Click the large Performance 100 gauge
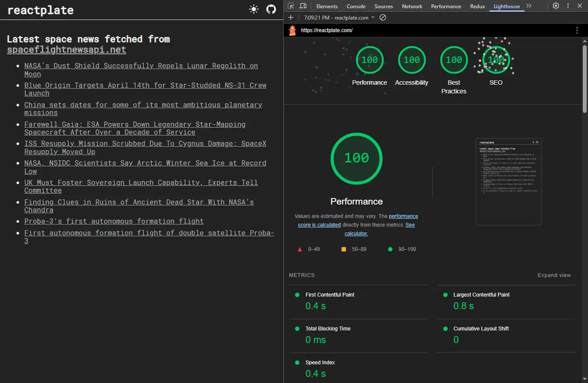 356,158
